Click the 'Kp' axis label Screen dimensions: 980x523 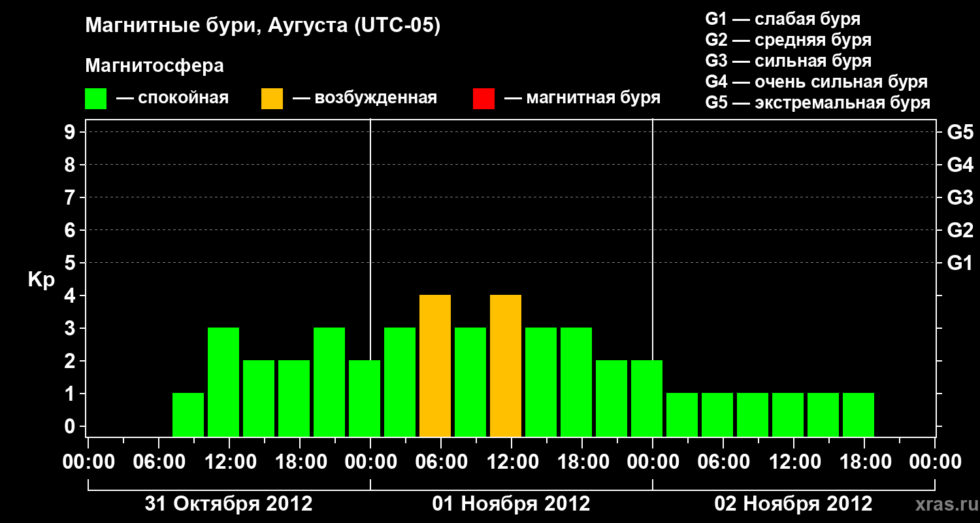pos(41,280)
